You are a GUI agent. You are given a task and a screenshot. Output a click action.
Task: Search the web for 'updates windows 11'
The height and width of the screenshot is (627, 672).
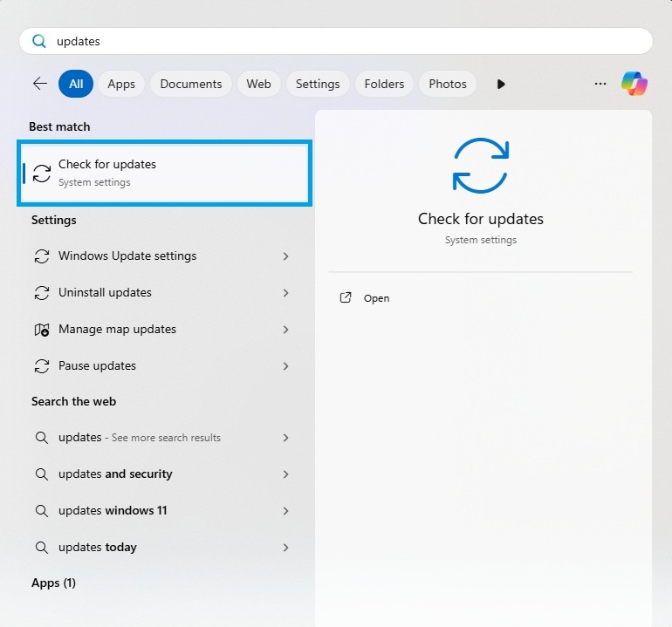click(113, 511)
